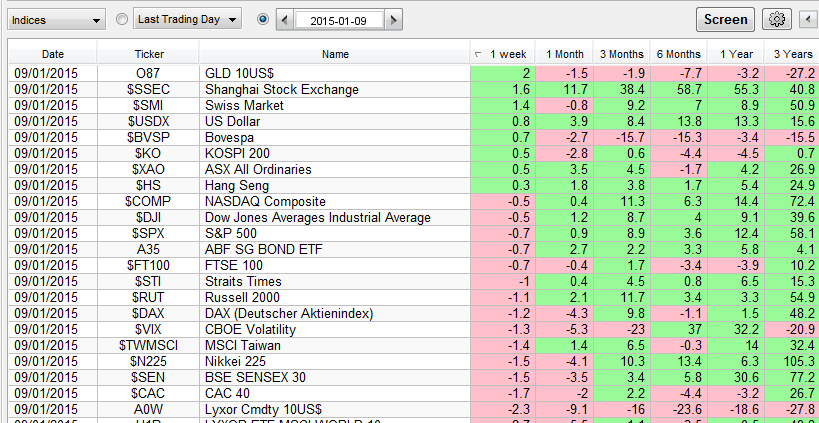Sort by the 1 Month column header
This screenshot has height=423, width=819.
566,54
